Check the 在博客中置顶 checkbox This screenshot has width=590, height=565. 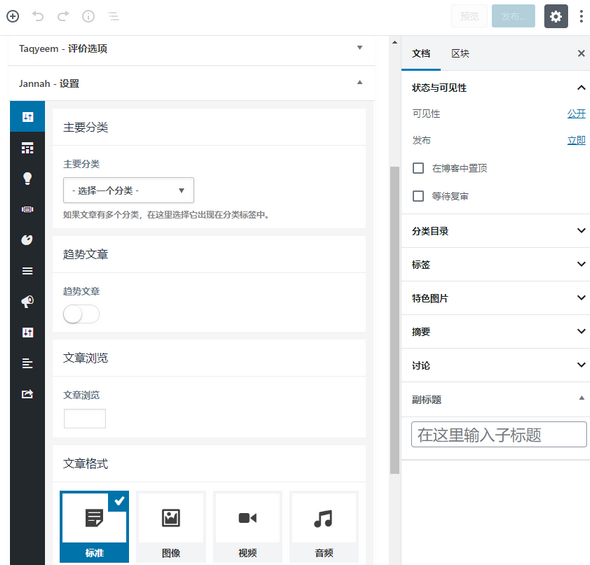(x=418, y=168)
